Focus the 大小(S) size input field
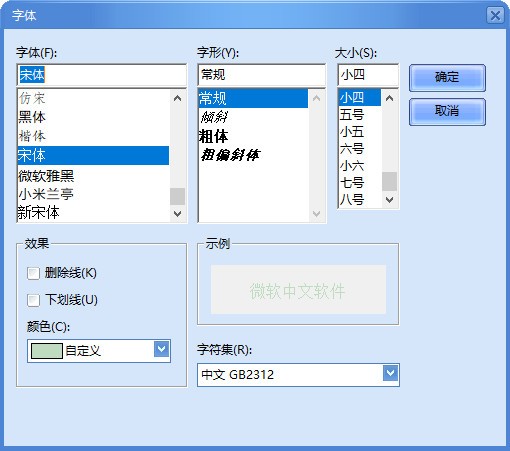The height and width of the screenshot is (451, 510). coord(368,75)
